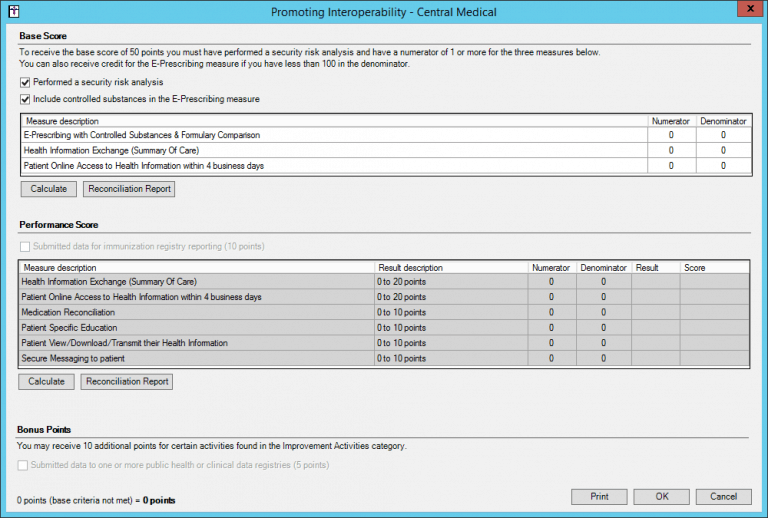
Task: Uncheck Include controlled substances in E-Prescribing
Action: tap(25, 99)
